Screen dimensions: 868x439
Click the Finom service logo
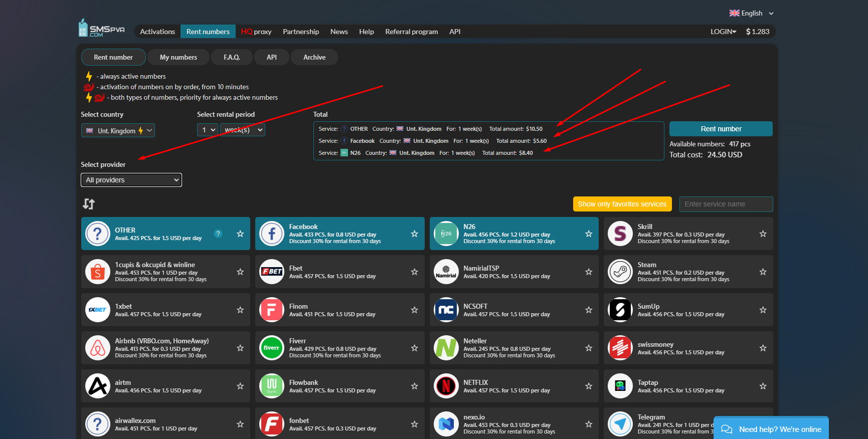tap(272, 310)
